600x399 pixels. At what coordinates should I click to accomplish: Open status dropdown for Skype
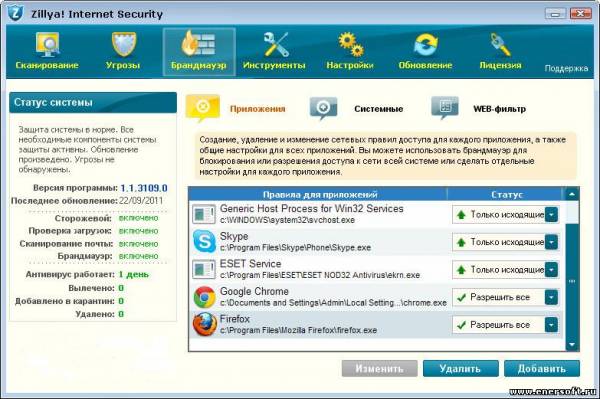tap(551, 242)
